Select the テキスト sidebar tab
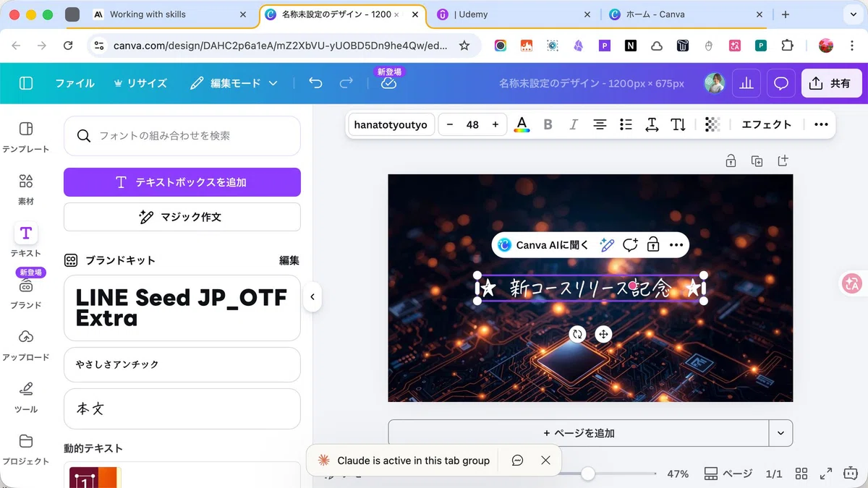 point(26,241)
